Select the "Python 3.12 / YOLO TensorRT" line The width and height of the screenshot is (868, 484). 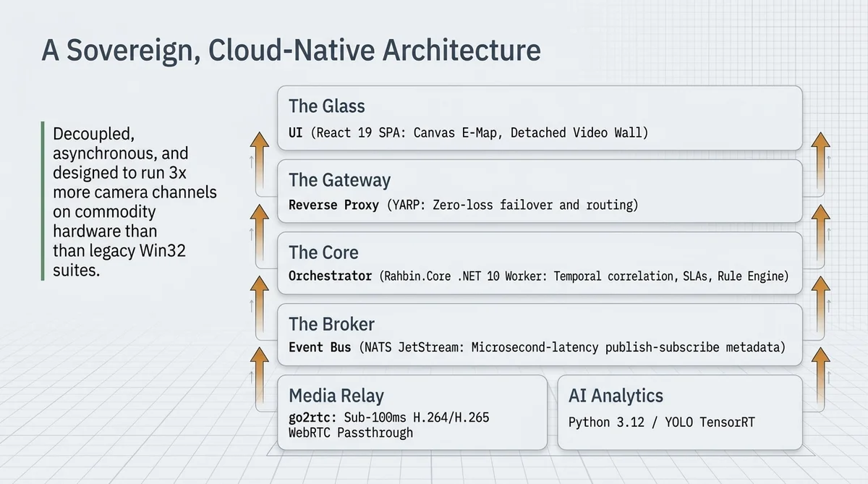coord(661,422)
